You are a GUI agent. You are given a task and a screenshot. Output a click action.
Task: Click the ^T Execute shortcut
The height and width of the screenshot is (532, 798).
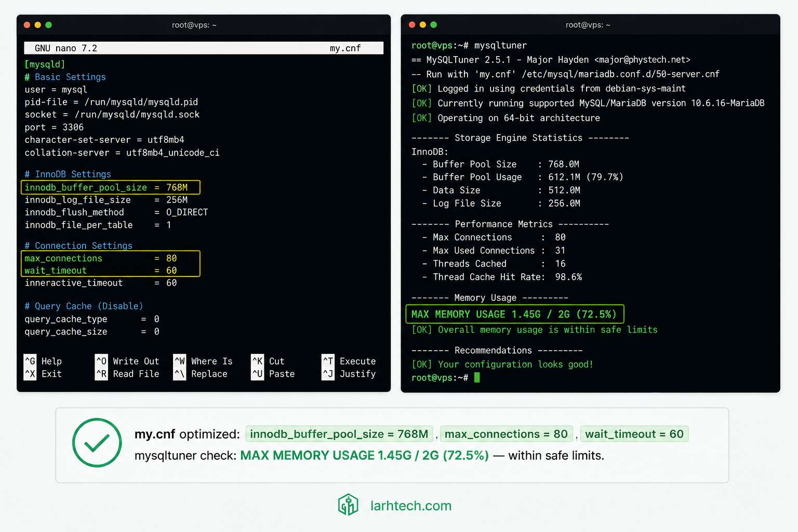click(349, 361)
